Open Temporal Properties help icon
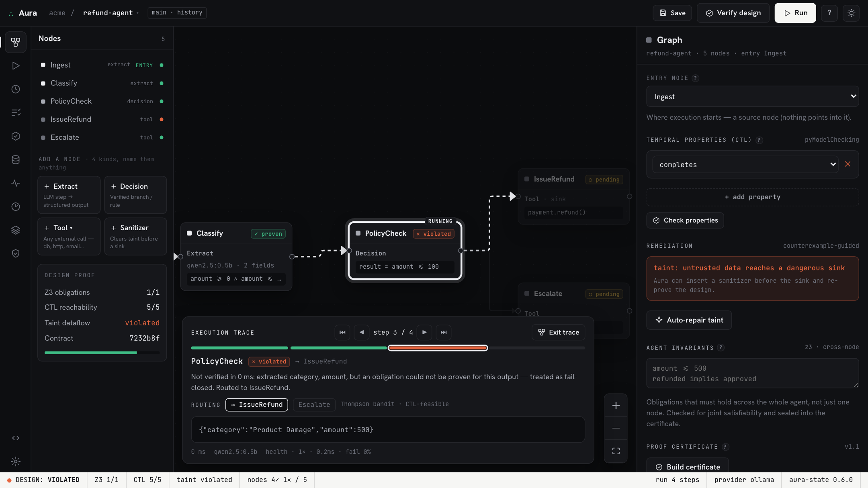Viewport: 868px width, 488px height. (x=759, y=140)
